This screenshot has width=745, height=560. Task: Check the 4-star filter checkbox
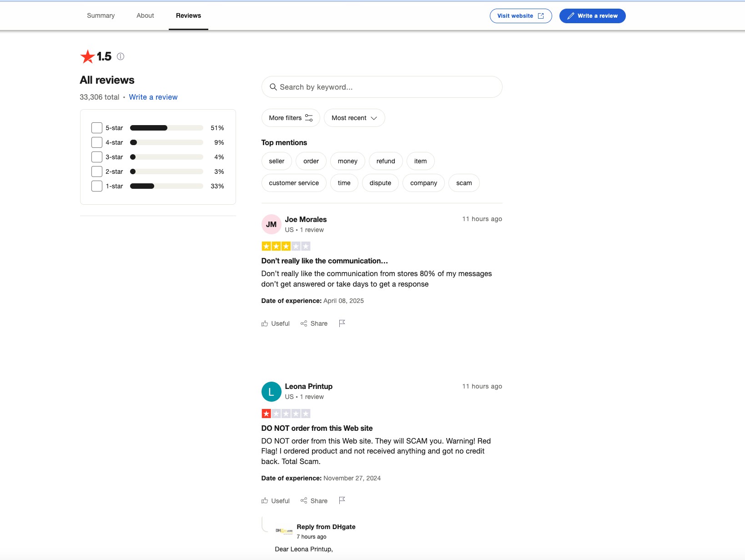tap(97, 142)
